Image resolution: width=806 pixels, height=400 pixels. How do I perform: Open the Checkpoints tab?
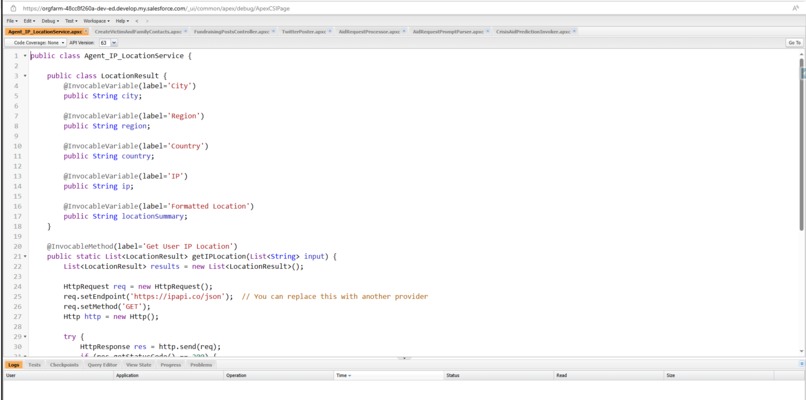coord(64,365)
